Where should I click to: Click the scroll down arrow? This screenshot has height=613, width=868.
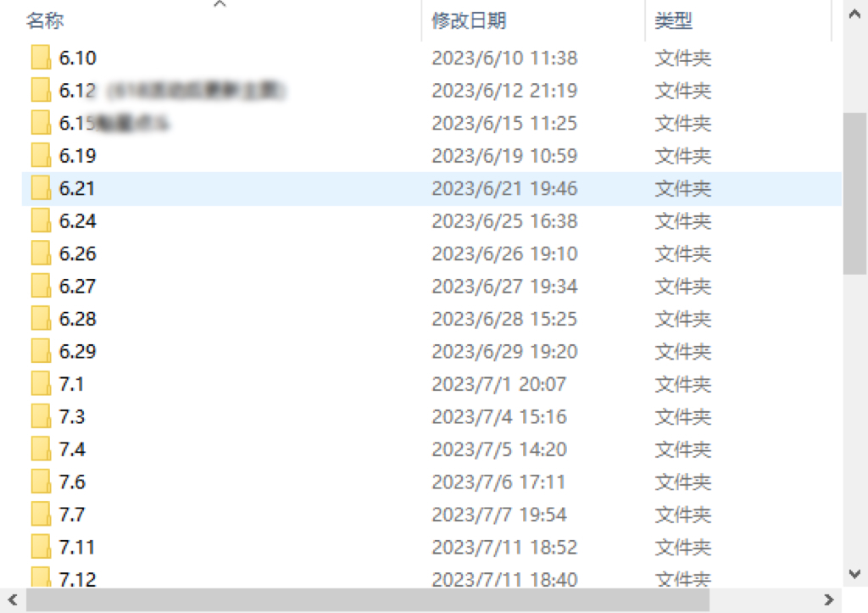[x=854, y=574]
